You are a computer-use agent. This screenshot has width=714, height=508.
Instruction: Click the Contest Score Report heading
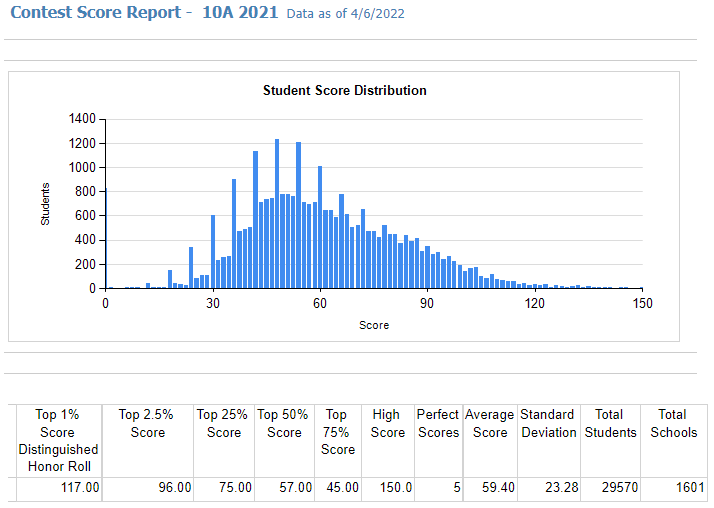pyautogui.click(x=96, y=12)
